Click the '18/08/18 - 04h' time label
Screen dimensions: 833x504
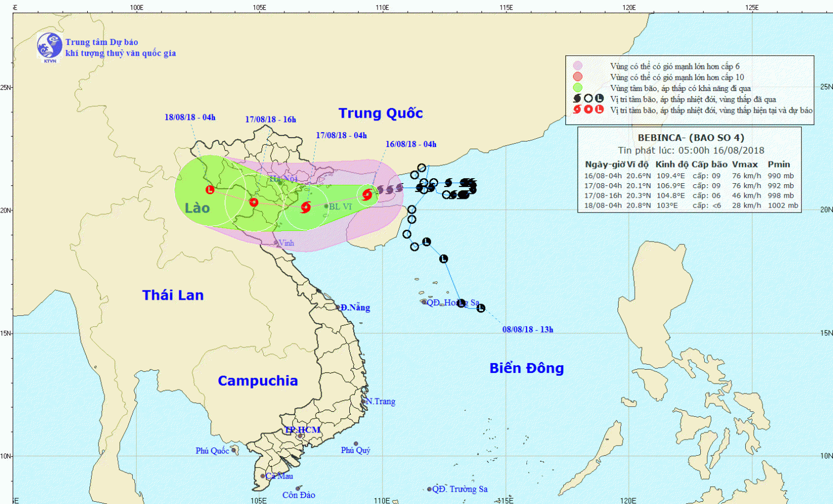pos(190,117)
